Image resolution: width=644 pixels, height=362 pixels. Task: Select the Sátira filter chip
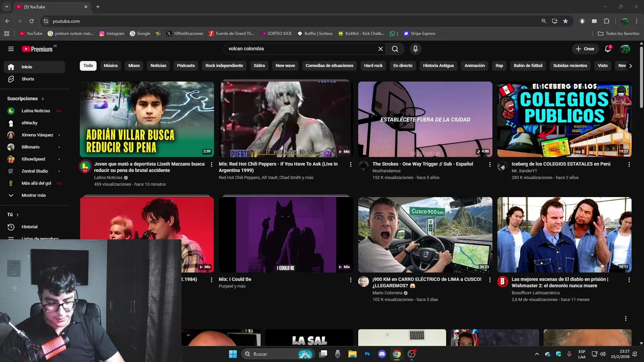pos(259,65)
